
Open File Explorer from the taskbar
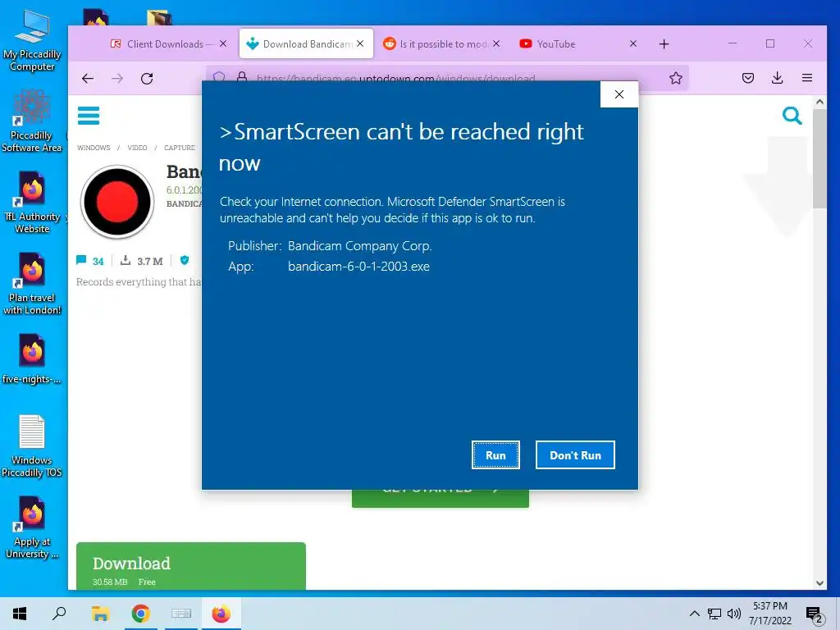[x=100, y=614]
